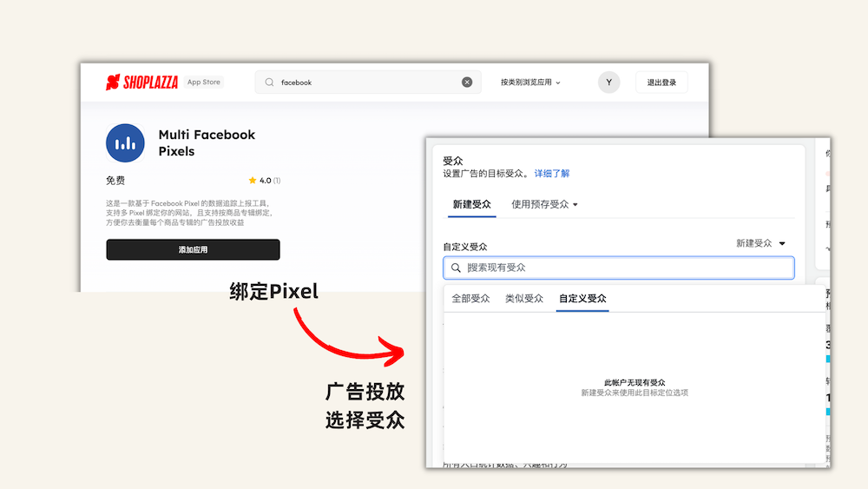Clear the 'facebook' search text with the X icon

tap(467, 83)
